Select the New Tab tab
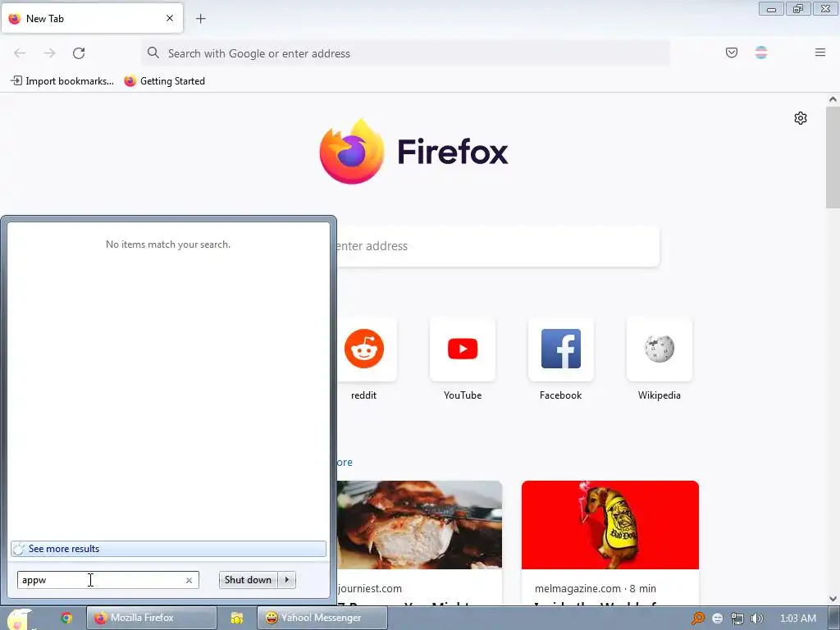840x630 pixels. coord(92,18)
